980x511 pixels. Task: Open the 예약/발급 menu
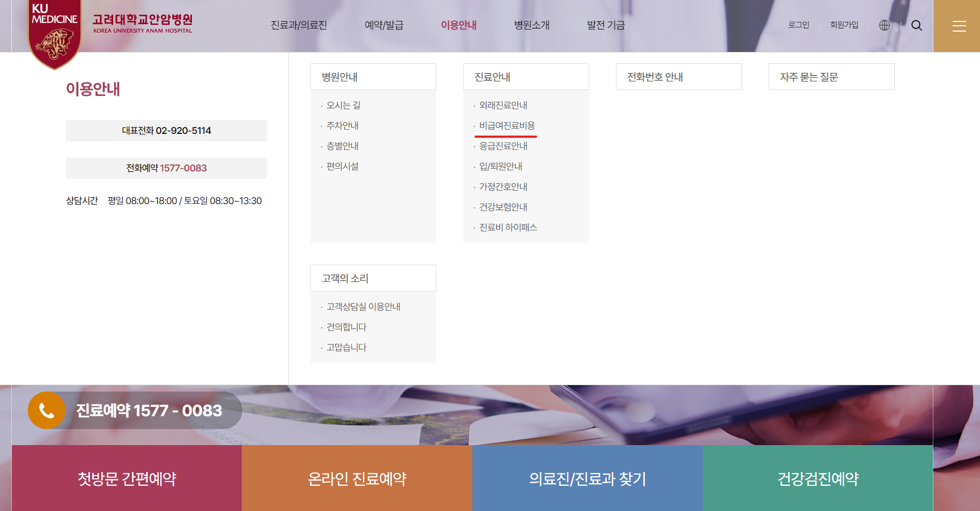pos(384,25)
